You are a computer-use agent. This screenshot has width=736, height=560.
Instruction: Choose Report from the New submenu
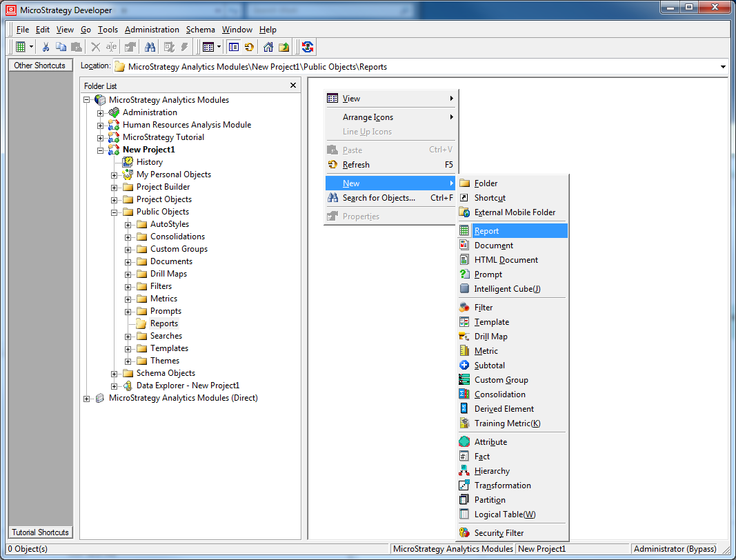click(x=486, y=231)
